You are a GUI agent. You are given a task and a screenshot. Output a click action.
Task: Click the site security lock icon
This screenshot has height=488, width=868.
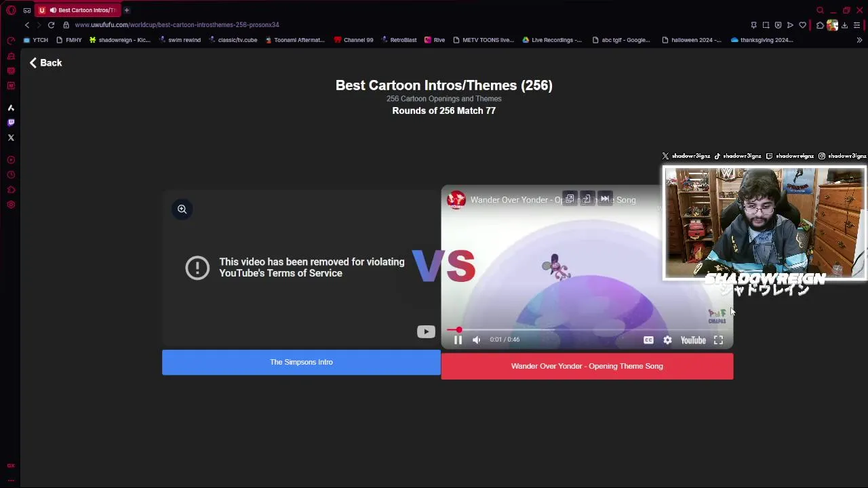[x=66, y=25]
